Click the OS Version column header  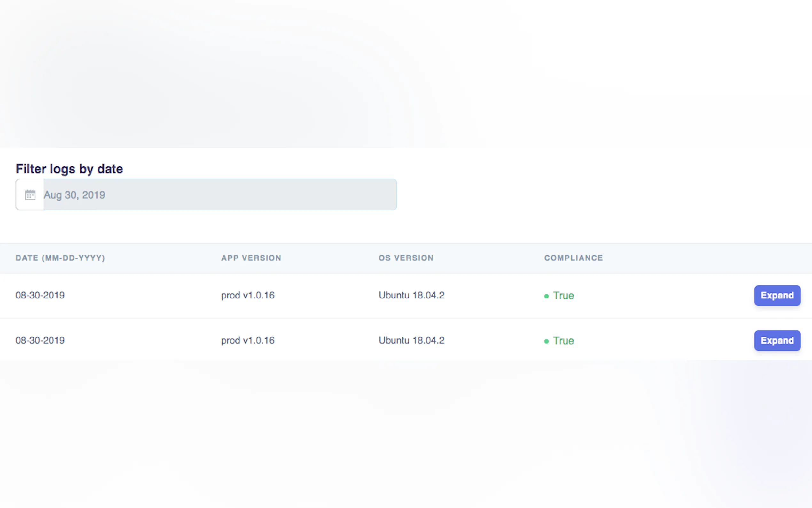point(406,258)
